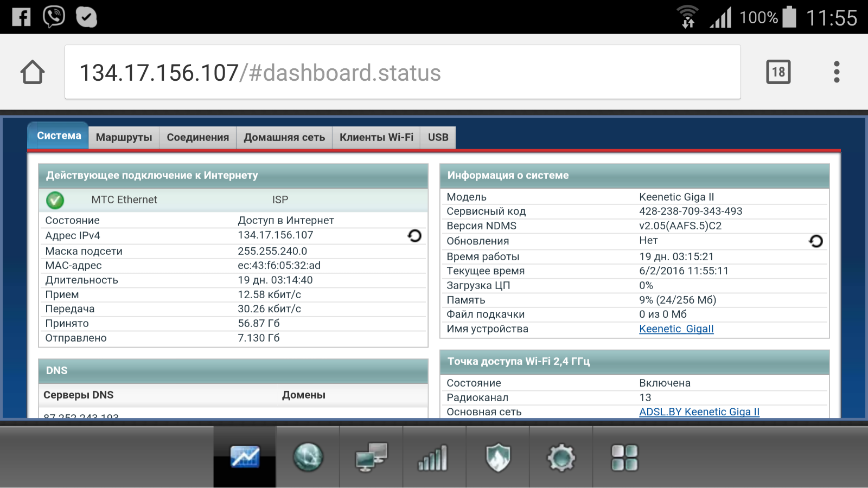
Task: Select the Отправлено value 7.130 Гб
Action: [259, 338]
